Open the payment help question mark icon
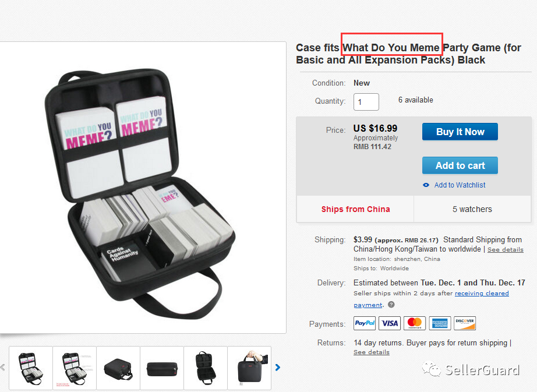This screenshot has width=537, height=392. (391, 305)
